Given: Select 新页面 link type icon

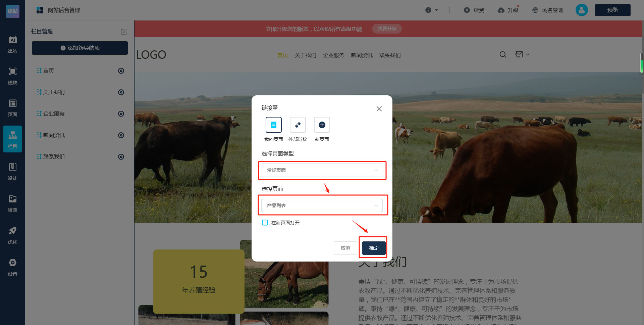Looking at the screenshot, I should point(322,125).
